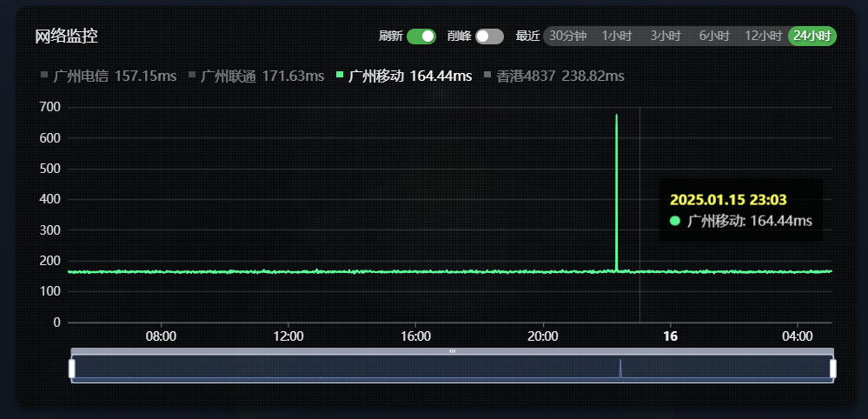Enable the 削峰 peak-clipping switch
This screenshot has height=419, width=868.
pos(489,36)
